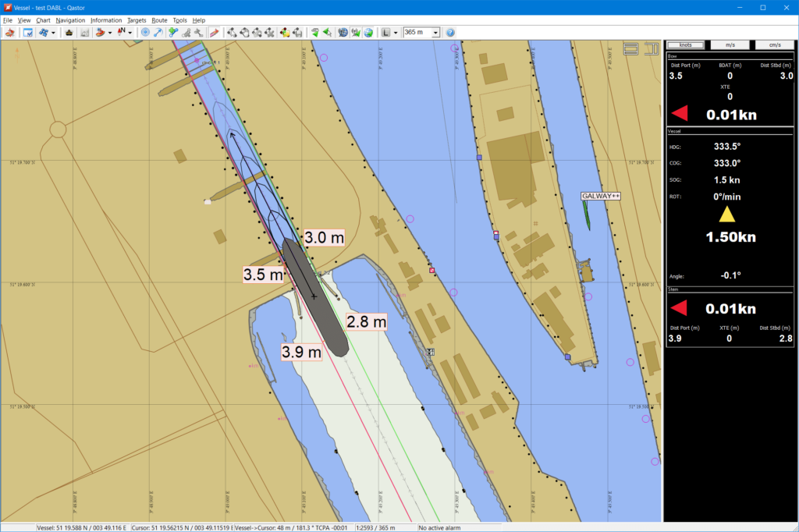Click the blue help question mark icon
The width and height of the screenshot is (799, 532).
450,33
